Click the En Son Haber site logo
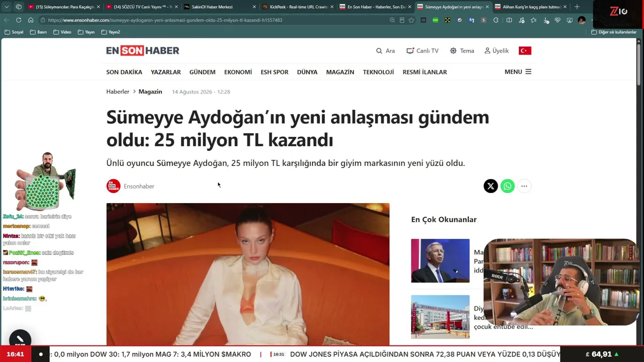The image size is (644, 362). pyautogui.click(x=142, y=51)
